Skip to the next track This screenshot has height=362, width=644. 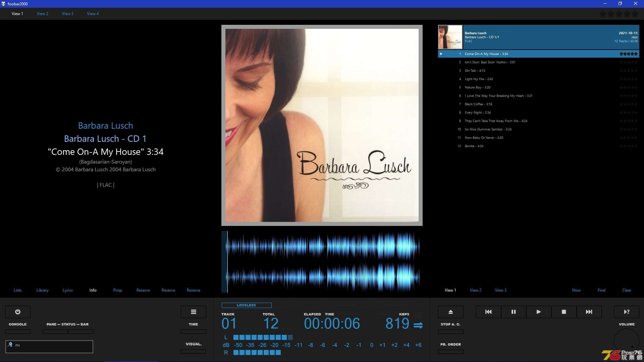point(589,312)
